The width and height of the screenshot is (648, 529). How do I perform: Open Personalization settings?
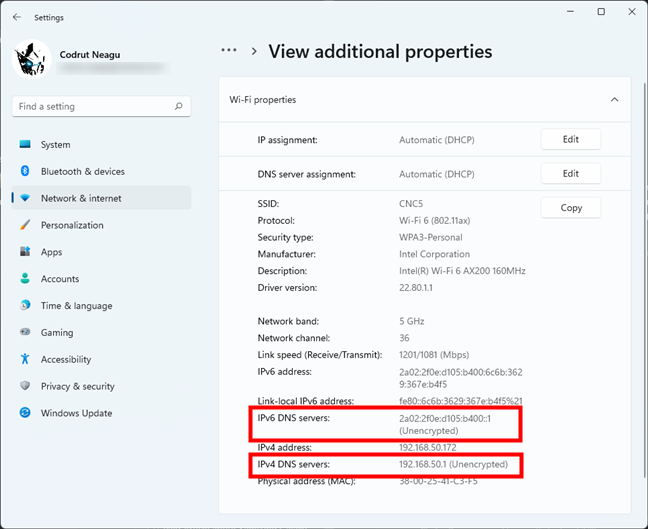(x=101, y=225)
